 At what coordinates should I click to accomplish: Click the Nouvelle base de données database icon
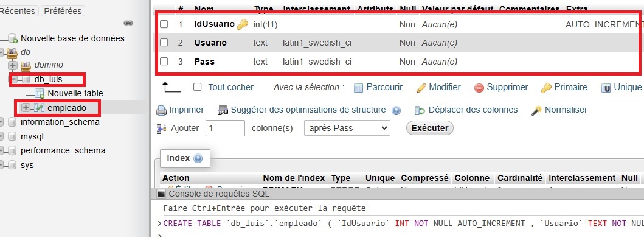pyautogui.click(x=12, y=38)
